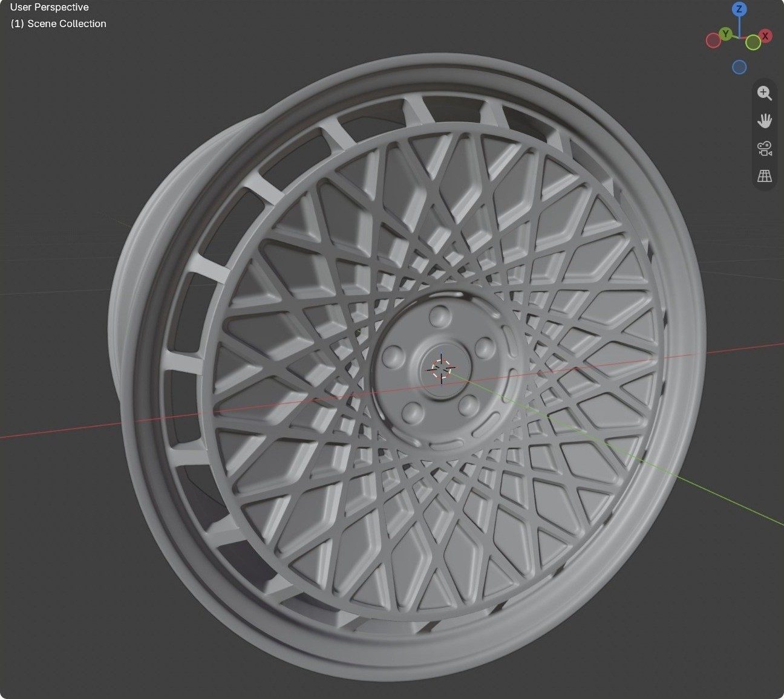784x699 pixels.
Task: Click the blue Z axis on the gizmo
Action: coord(739,9)
